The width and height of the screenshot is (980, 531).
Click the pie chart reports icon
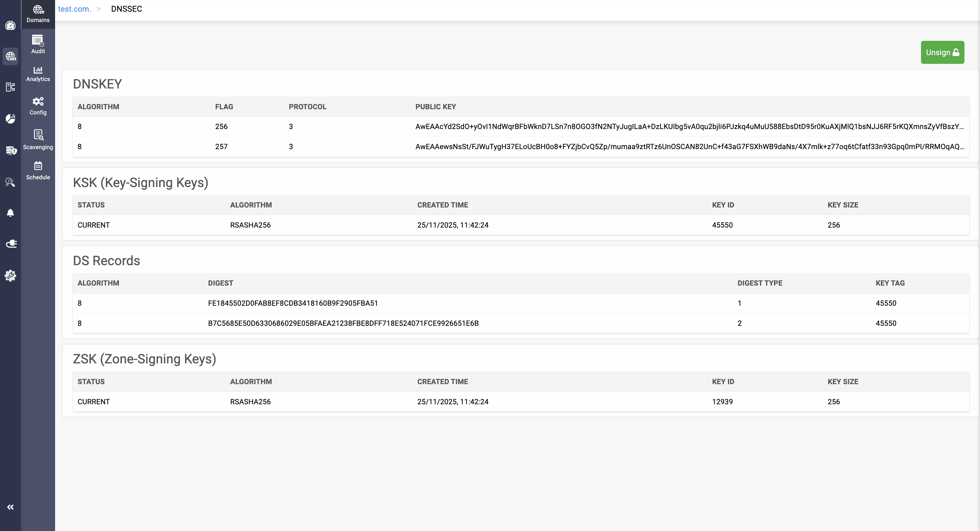tap(10, 118)
